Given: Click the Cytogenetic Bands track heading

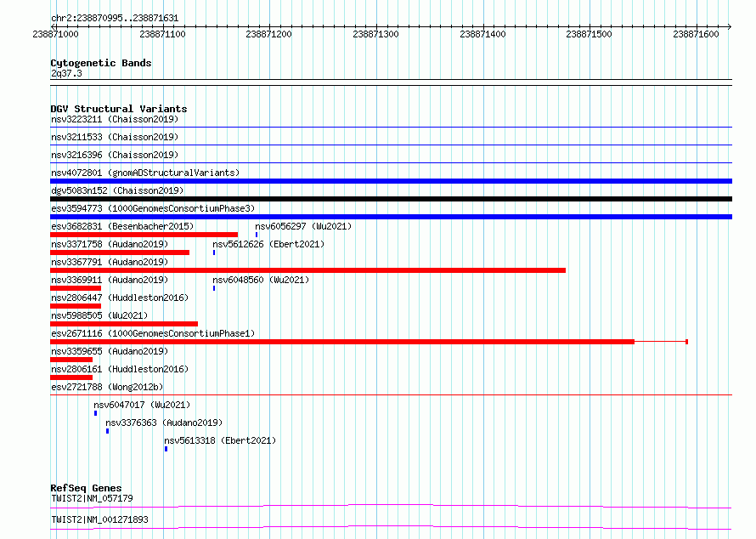Looking at the screenshot, I should pos(101,63).
